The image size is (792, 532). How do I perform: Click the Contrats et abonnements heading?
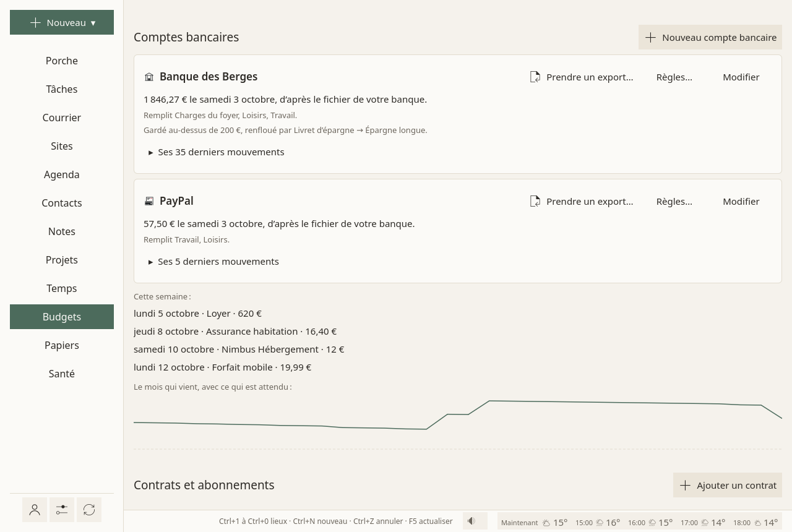click(204, 485)
